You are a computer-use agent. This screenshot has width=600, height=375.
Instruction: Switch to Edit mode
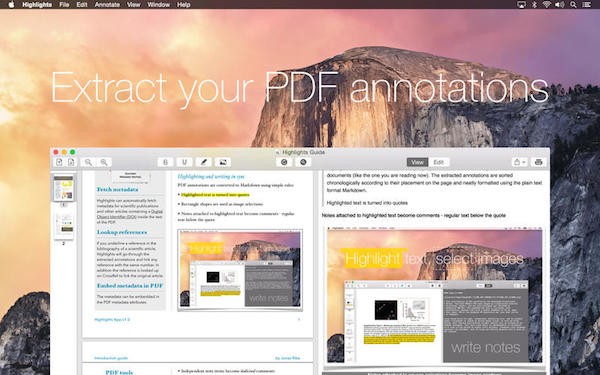pyautogui.click(x=439, y=162)
